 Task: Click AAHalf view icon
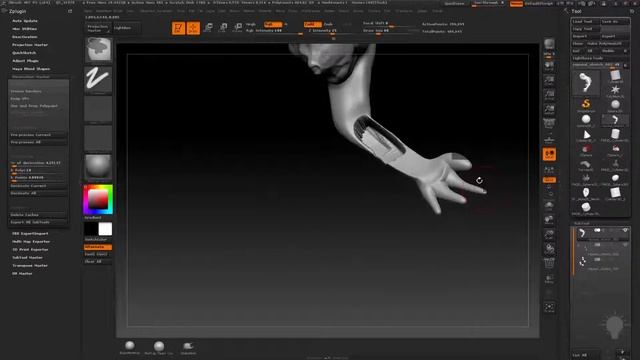549,109
